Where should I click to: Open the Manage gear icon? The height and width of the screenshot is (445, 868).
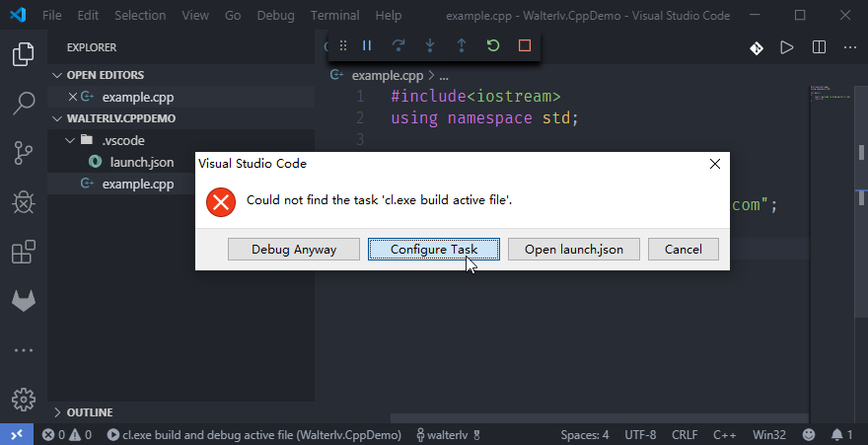click(24, 400)
